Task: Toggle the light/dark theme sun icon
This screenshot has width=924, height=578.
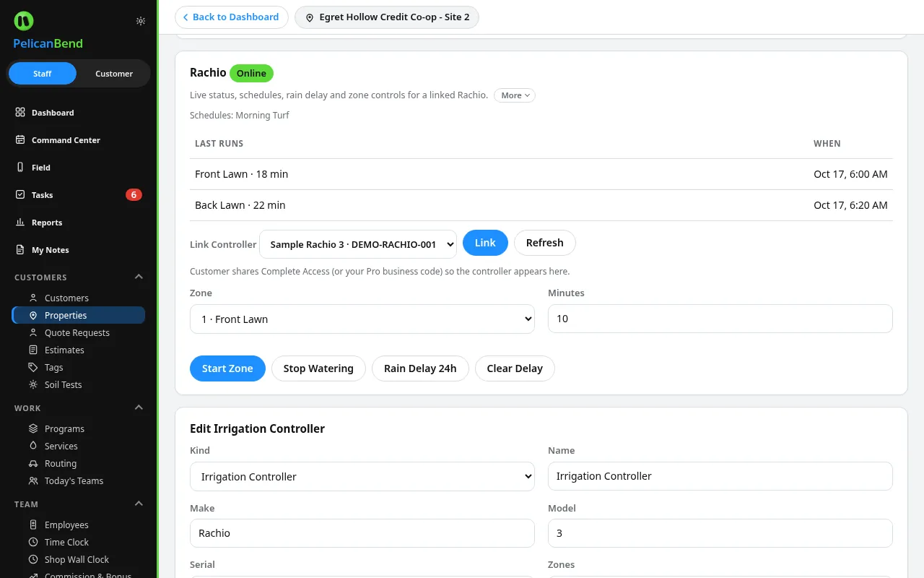Action: [x=141, y=21]
